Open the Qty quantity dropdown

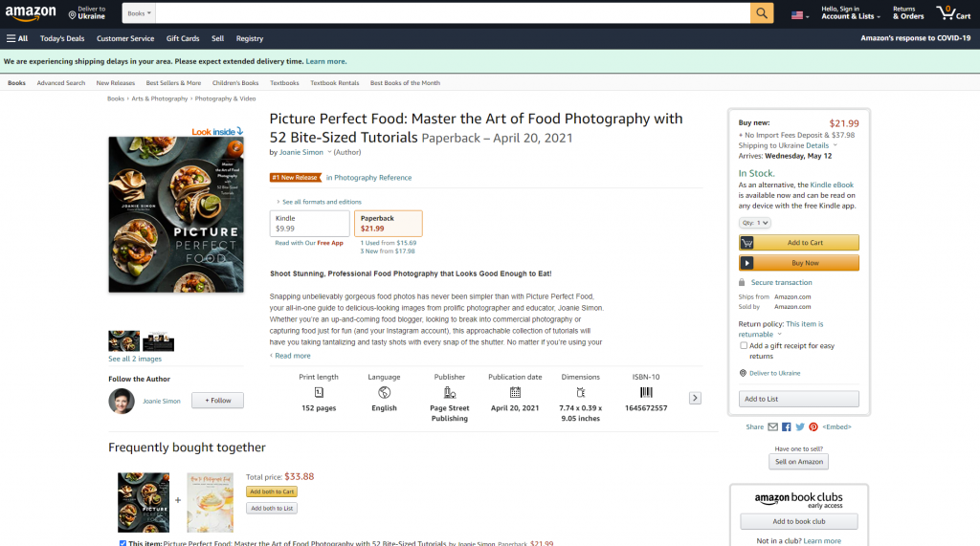(755, 223)
